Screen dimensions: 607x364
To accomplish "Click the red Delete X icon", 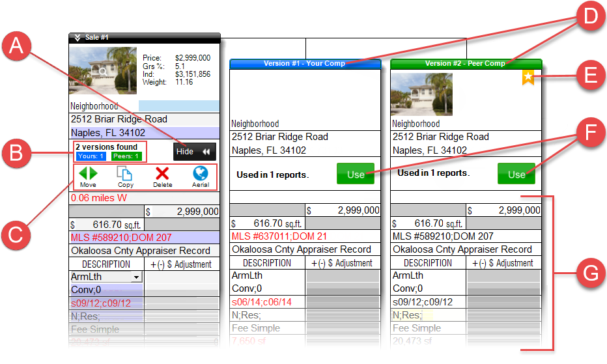I will click(162, 174).
